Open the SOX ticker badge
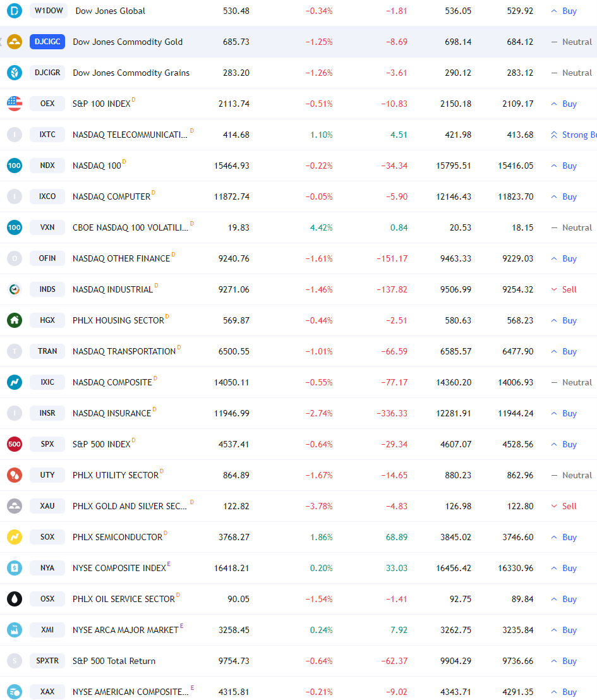The height and width of the screenshot is (700, 597). click(x=47, y=537)
